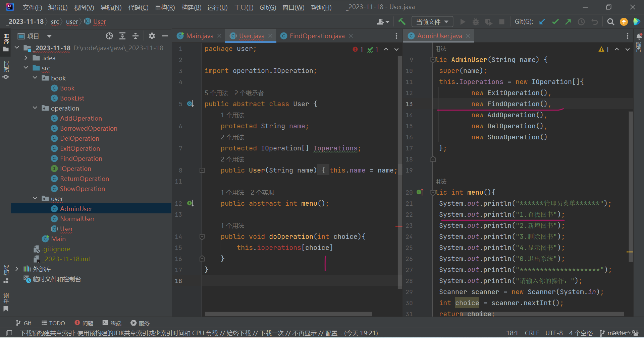Hide the project panel with minus icon
This screenshot has height=338, width=644.
pyautogui.click(x=165, y=36)
